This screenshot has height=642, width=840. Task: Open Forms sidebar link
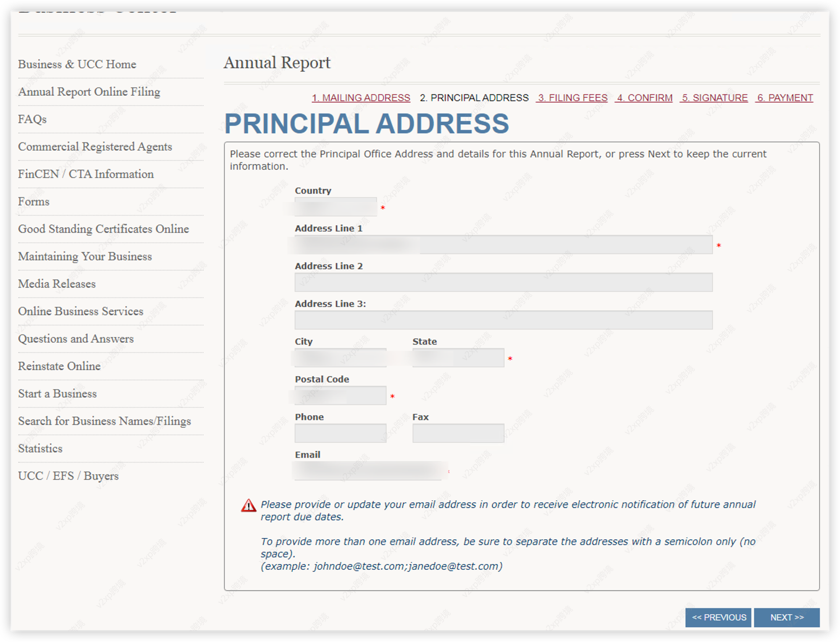click(34, 202)
